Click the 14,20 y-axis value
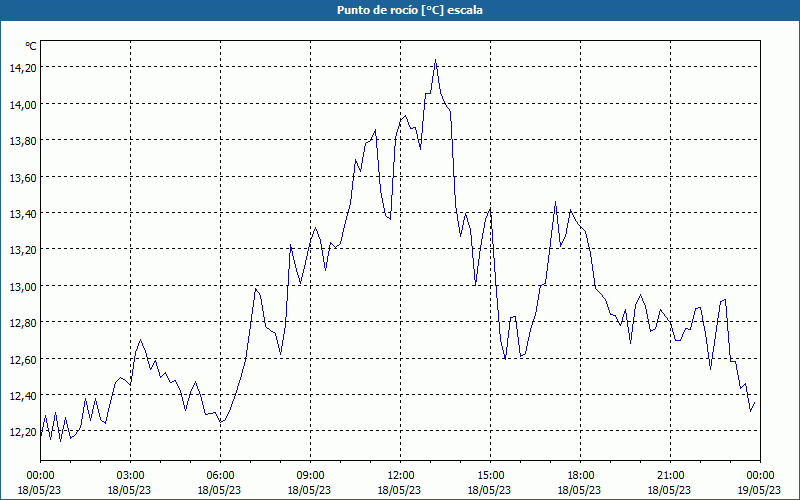The width and height of the screenshot is (800, 500). pyautogui.click(x=23, y=67)
